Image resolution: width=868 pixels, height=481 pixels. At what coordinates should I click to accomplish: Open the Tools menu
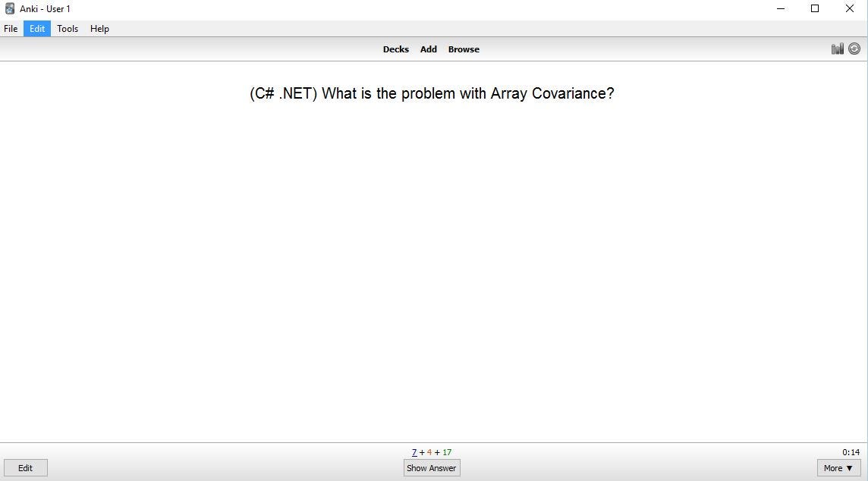point(67,28)
